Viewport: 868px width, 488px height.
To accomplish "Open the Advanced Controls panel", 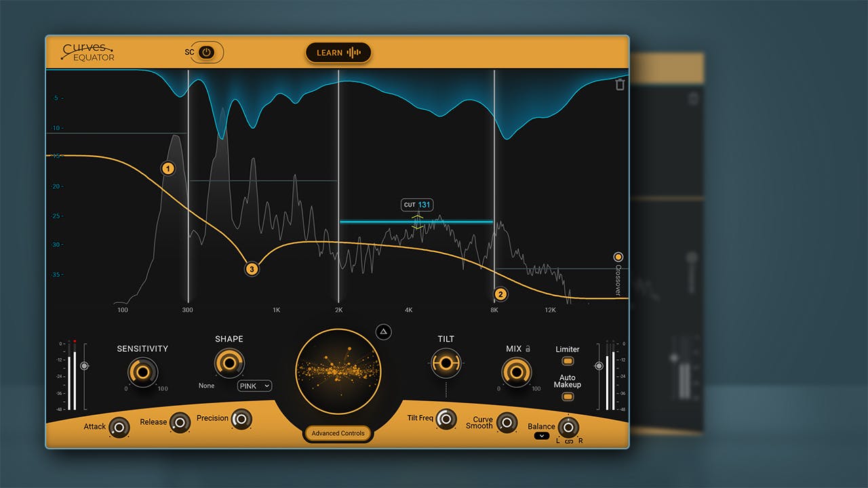I will [338, 434].
